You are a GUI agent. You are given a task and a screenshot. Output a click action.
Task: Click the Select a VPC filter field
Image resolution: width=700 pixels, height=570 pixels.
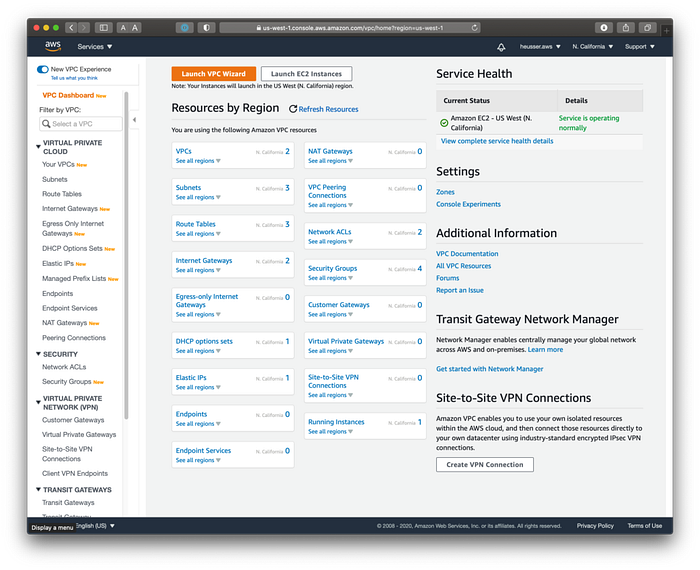tap(81, 124)
